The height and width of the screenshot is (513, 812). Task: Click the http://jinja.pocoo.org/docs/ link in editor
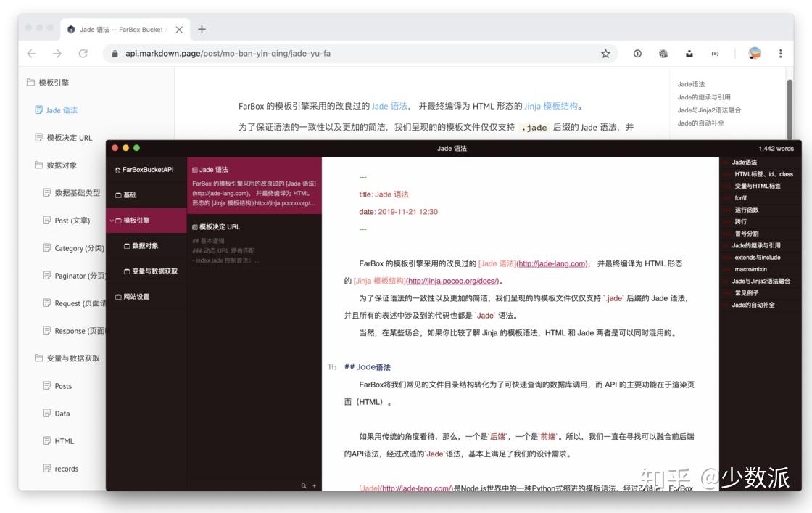[x=452, y=281]
